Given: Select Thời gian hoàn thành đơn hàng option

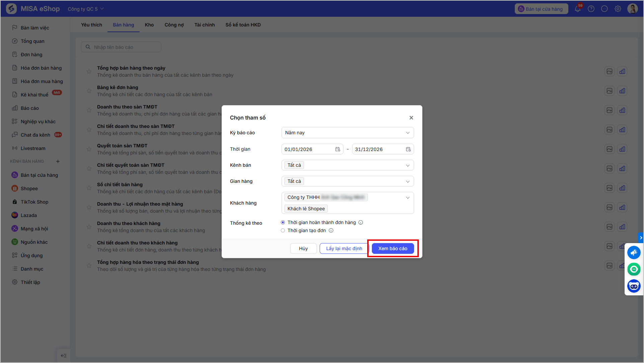Looking at the screenshot, I should (283, 222).
